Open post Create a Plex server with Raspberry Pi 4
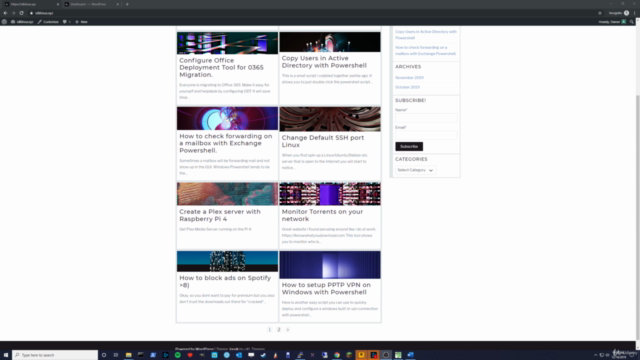This screenshot has width=640, height=360. coord(220,216)
